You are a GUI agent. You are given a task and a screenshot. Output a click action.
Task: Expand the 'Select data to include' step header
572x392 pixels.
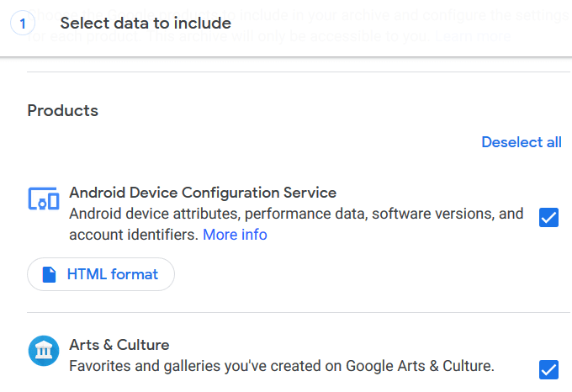point(146,24)
